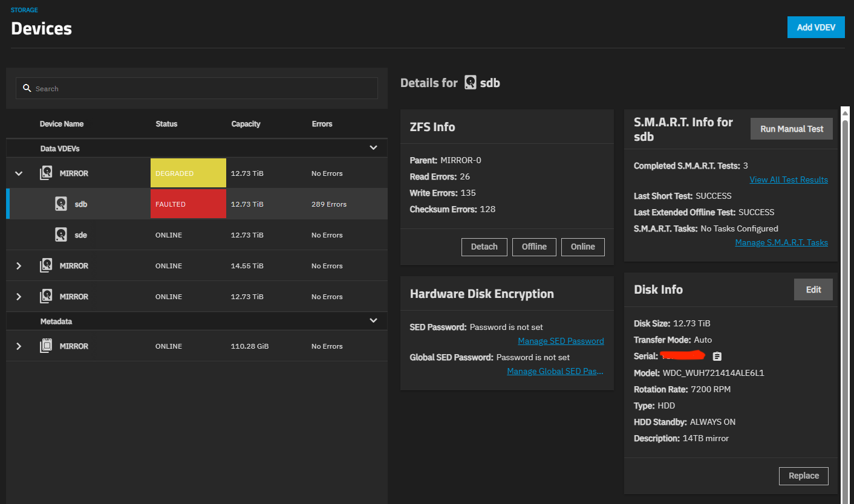Image resolution: width=854 pixels, height=504 pixels.
Task: Click the 14.55 TiB MIRROR vdev icon
Action: 46,266
